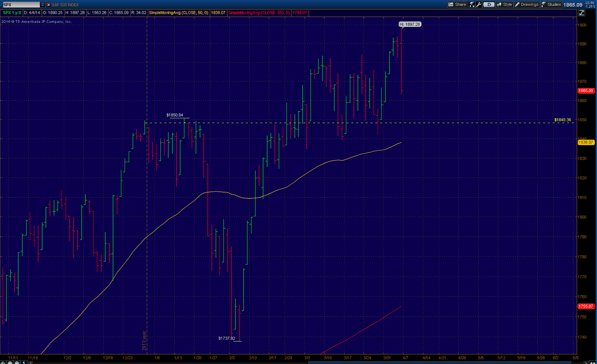The image size is (597, 364).
Task: Click the $1737.92 low label on the chart
Action: coord(227,338)
